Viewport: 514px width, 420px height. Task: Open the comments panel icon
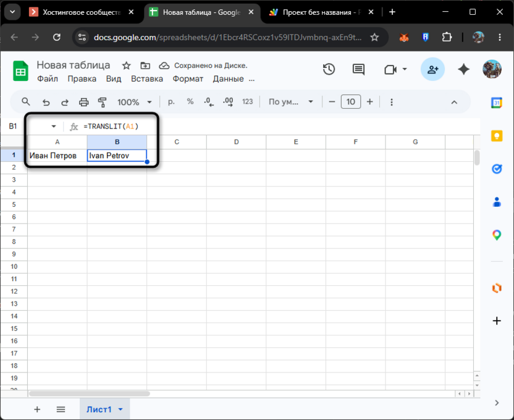point(358,69)
